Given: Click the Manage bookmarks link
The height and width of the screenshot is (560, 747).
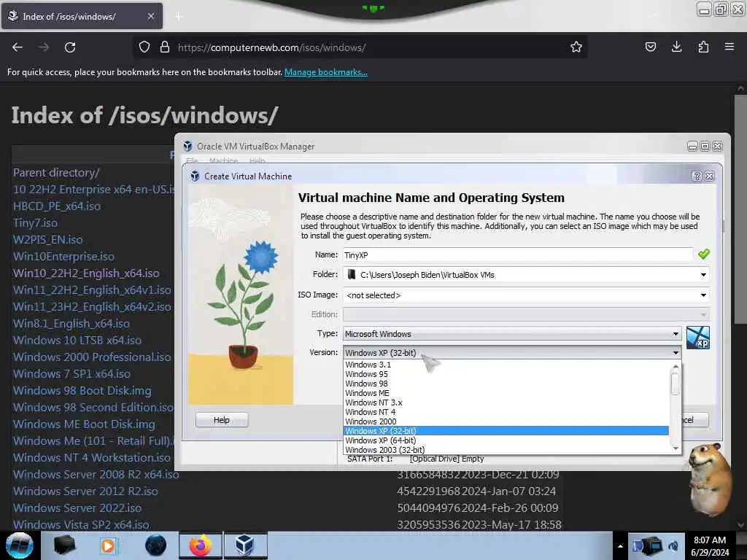Looking at the screenshot, I should pos(326,72).
